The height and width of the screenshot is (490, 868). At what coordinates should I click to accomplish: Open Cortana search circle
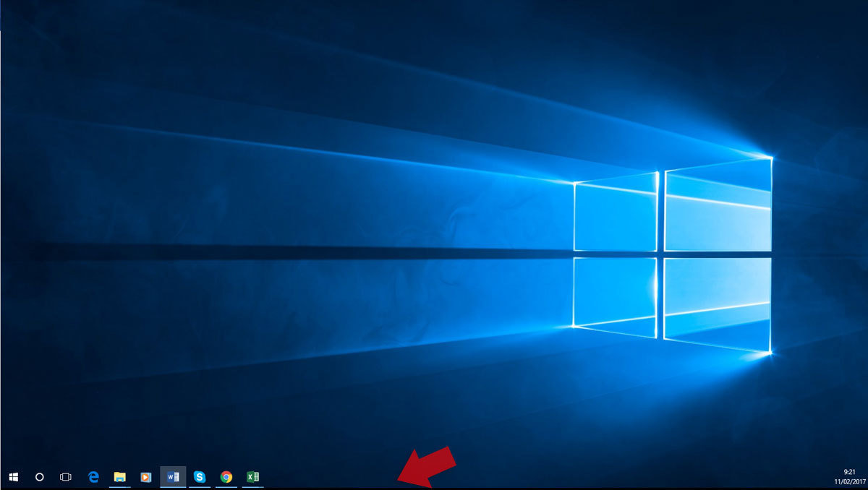coord(40,477)
